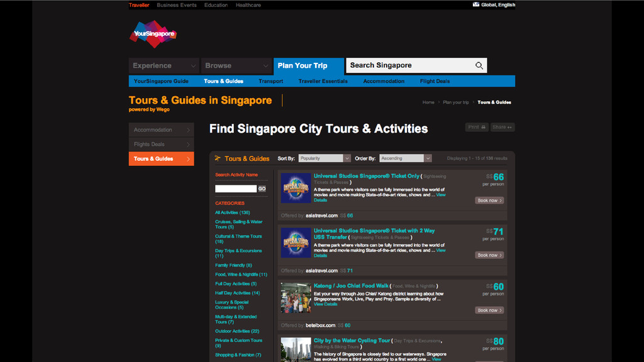Viewport: 644px width, 362px height.
Task: Select Family Friendly category
Action: click(x=233, y=265)
